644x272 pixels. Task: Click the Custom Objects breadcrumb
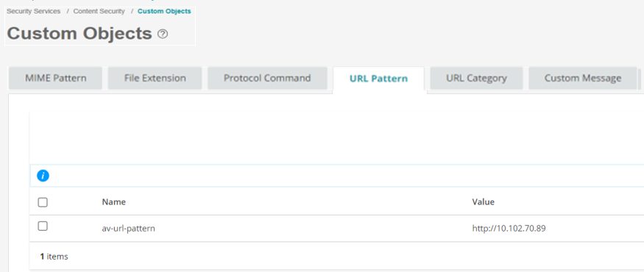[x=164, y=11]
